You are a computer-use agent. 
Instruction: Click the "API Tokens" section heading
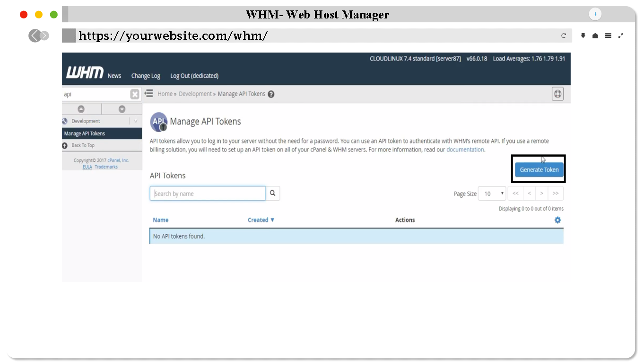[168, 176]
